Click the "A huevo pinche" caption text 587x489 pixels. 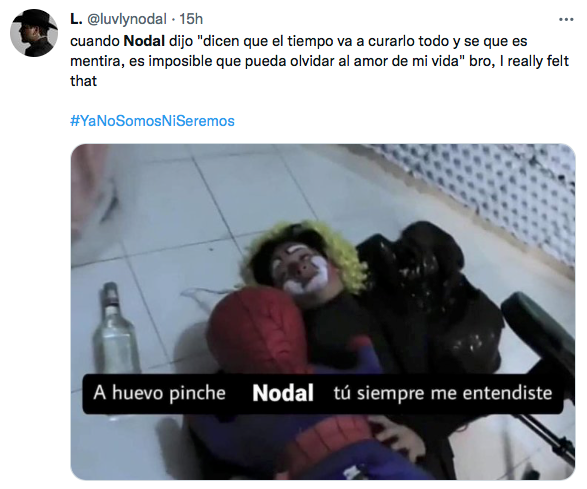(159, 393)
